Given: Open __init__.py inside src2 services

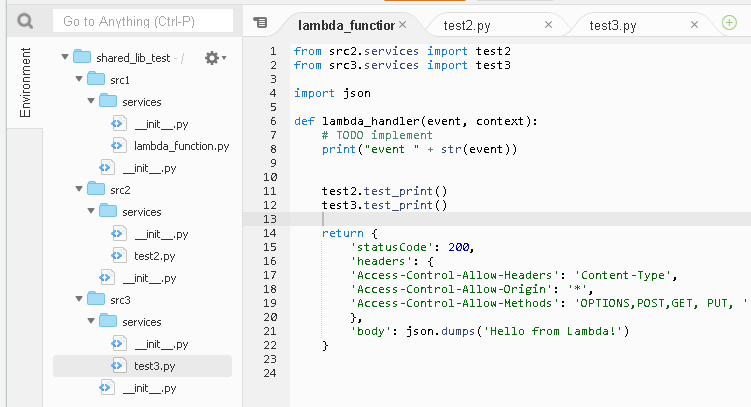Looking at the screenshot, I should tap(161, 235).
